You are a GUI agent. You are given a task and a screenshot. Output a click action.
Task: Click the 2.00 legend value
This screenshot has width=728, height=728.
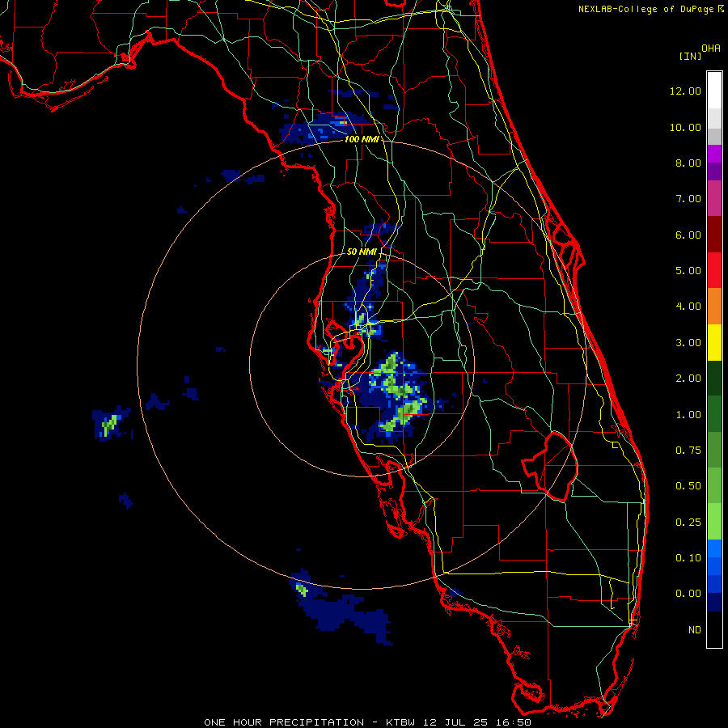pos(688,379)
